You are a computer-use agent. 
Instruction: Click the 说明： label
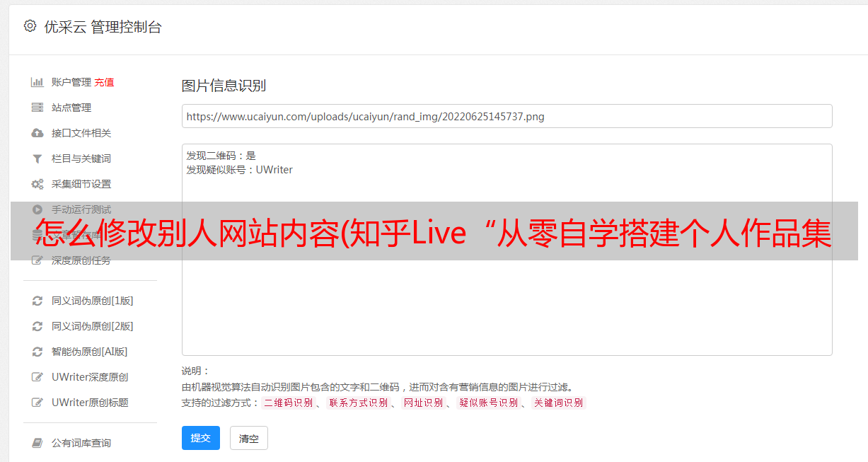point(195,371)
